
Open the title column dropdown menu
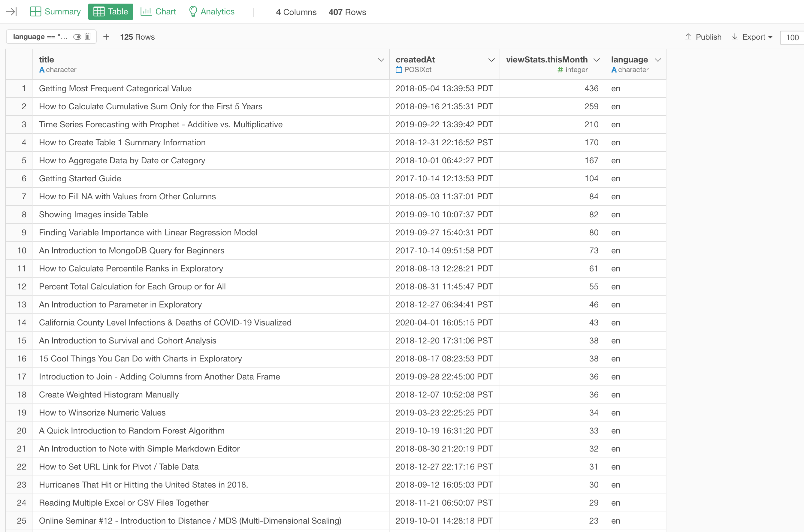coord(381,60)
